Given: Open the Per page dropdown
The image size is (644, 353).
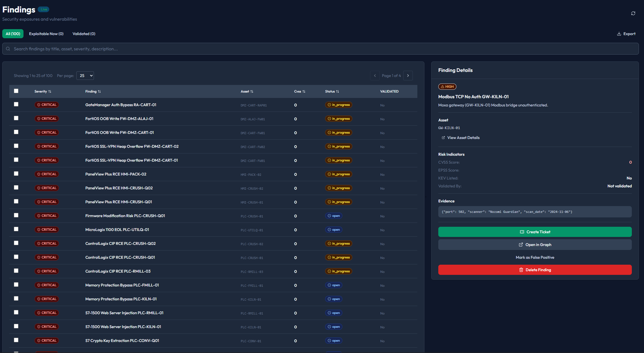Looking at the screenshot, I should [x=85, y=76].
